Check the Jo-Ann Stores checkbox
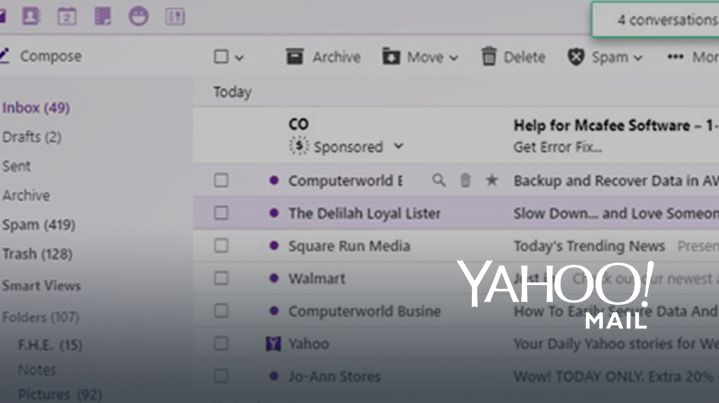The height and width of the screenshot is (403, 719). 221,376
